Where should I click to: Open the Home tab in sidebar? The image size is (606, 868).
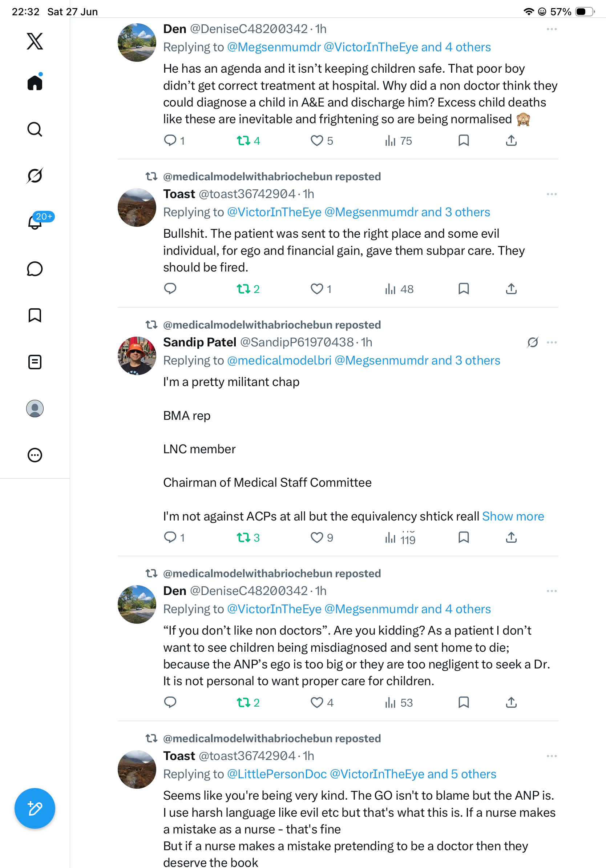[x=35, y=83]
